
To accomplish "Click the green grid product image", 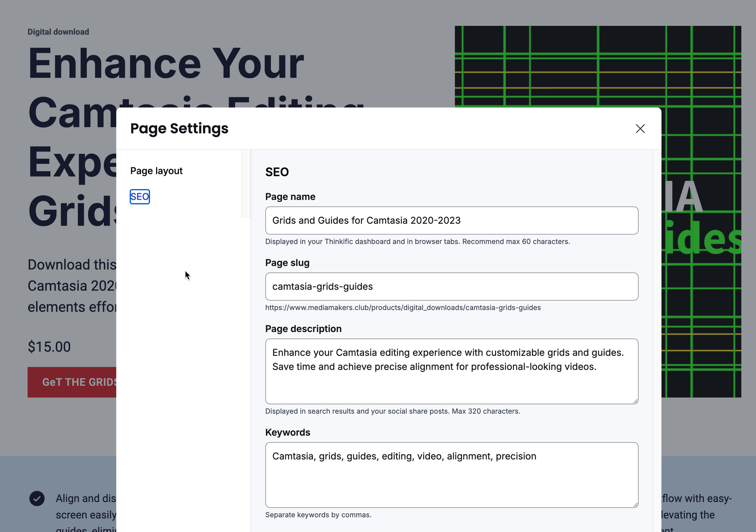I will [x=597, y=66].
